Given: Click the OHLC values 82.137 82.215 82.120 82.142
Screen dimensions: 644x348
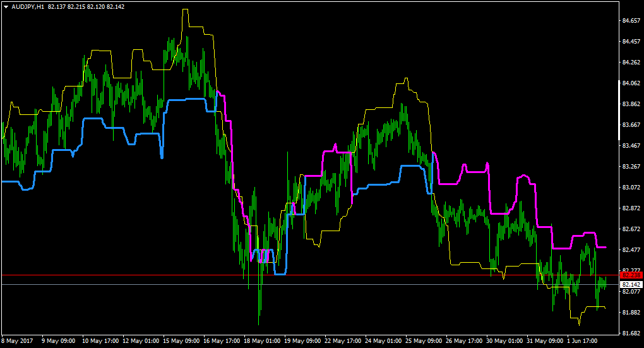Looking at the screenshot, I should pos(86,7).
